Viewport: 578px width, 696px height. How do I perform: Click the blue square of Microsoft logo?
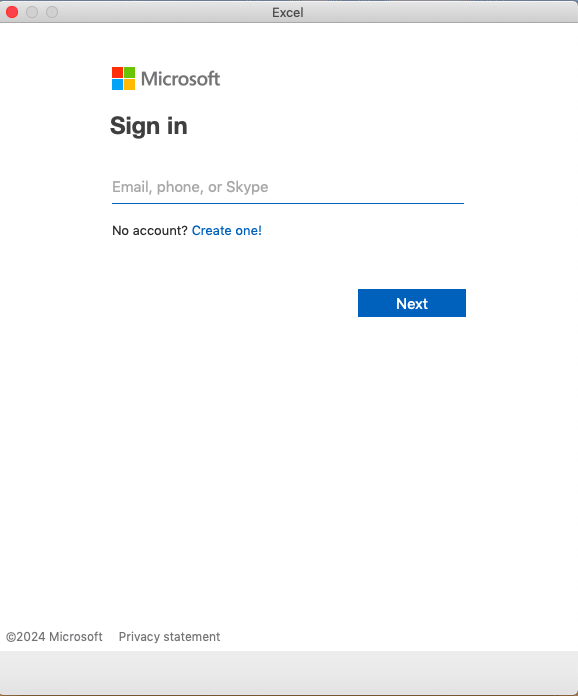(117, 84)
